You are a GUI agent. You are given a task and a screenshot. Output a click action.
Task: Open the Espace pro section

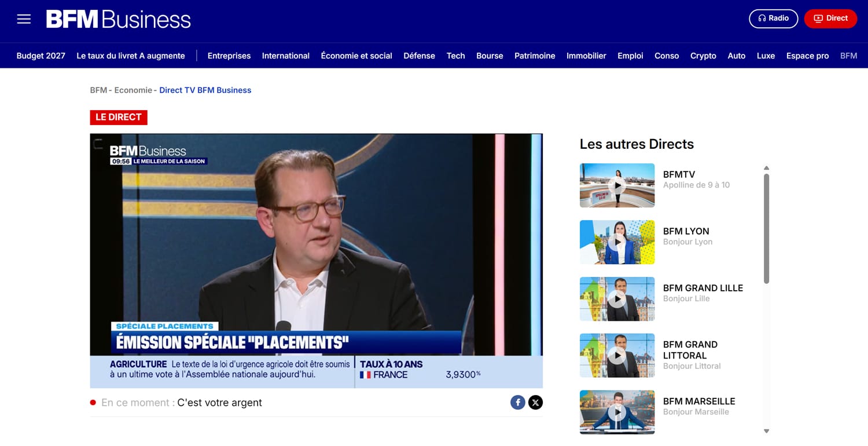[807, 56]
